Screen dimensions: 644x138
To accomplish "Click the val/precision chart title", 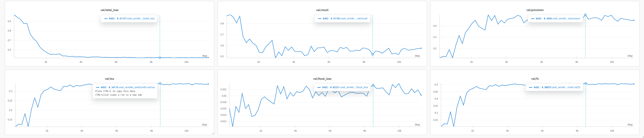I will [x=535, y=10].
